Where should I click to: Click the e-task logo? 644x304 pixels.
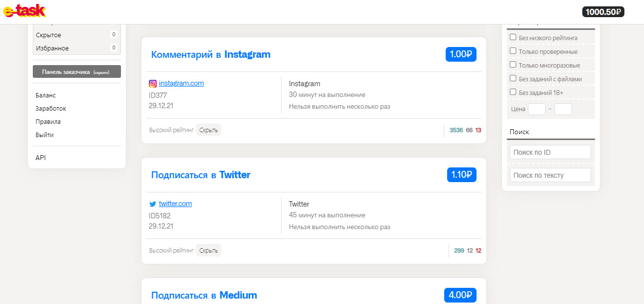(x=24, y=11)
